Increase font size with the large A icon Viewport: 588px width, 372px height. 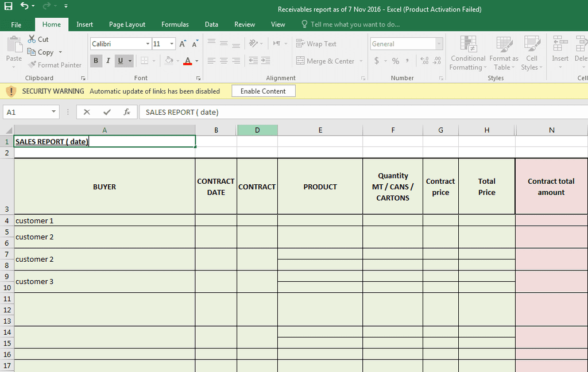[x=182, y=44]
